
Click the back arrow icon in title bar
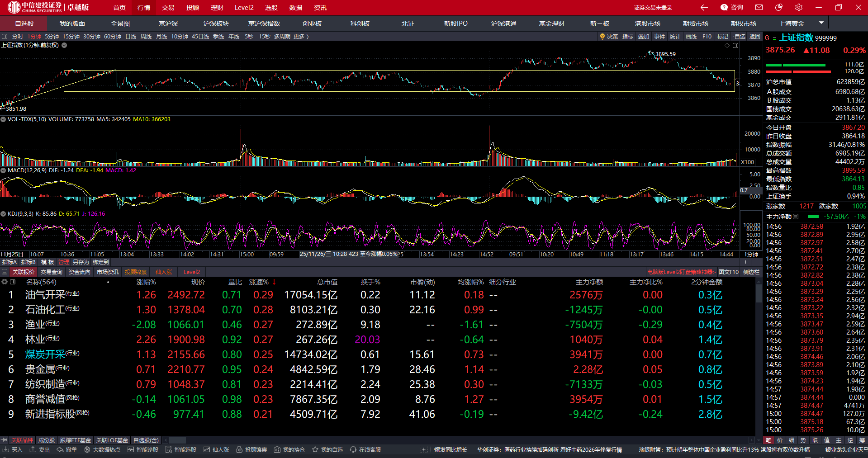coord(704,7)
